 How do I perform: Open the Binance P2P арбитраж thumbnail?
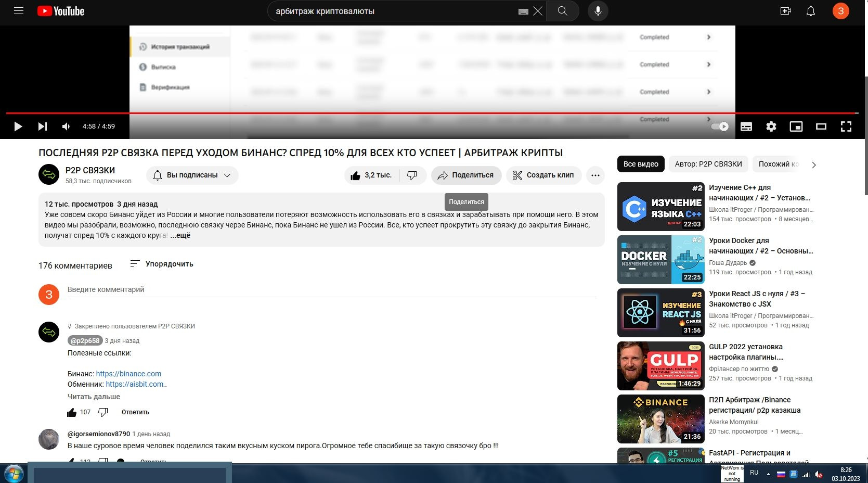(x=661, y=419)
